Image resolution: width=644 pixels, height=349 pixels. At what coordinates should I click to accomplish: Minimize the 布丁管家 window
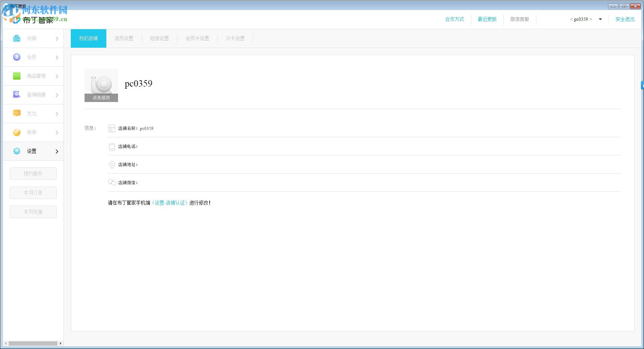coord(613,6)
